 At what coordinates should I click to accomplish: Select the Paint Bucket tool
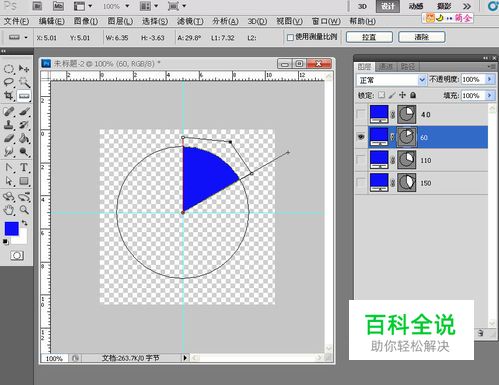(24, 138)
